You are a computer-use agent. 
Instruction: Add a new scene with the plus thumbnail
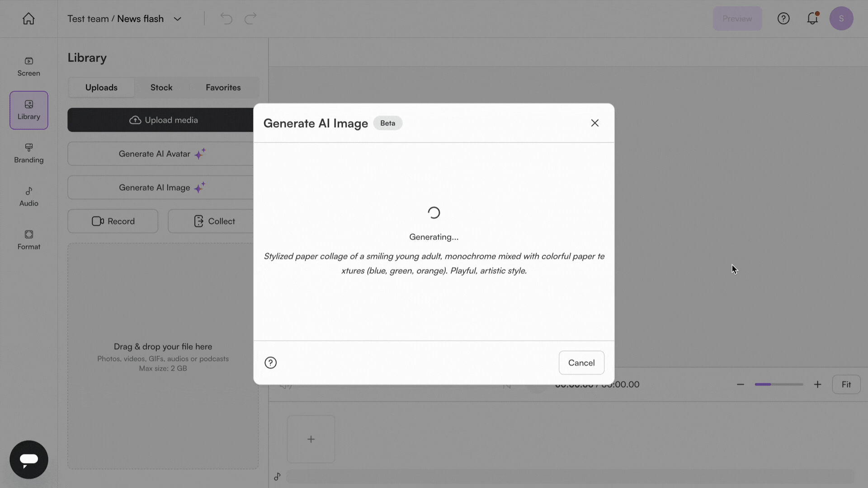coord(311,439)
